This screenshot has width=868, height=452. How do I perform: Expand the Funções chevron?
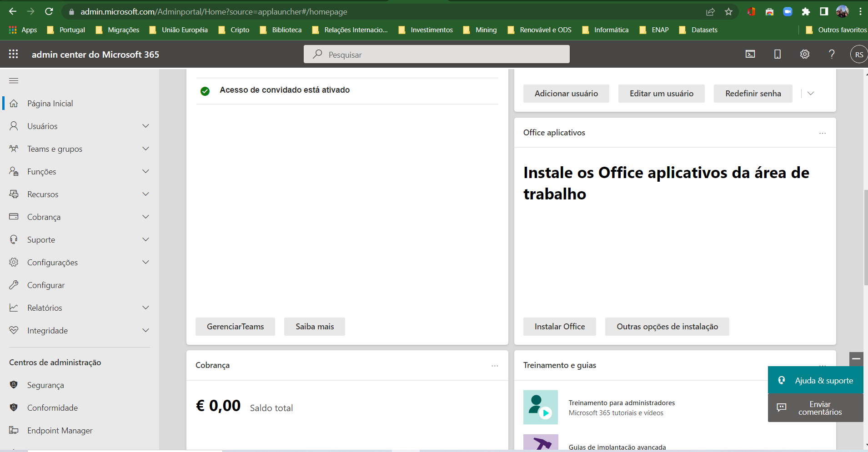[x=146, y=171]
